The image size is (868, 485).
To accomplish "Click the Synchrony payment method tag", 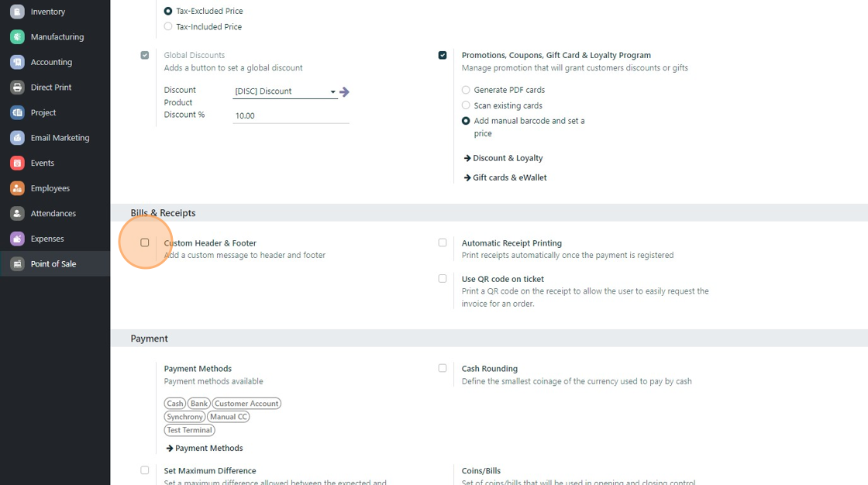I will [x=184, y=417].
